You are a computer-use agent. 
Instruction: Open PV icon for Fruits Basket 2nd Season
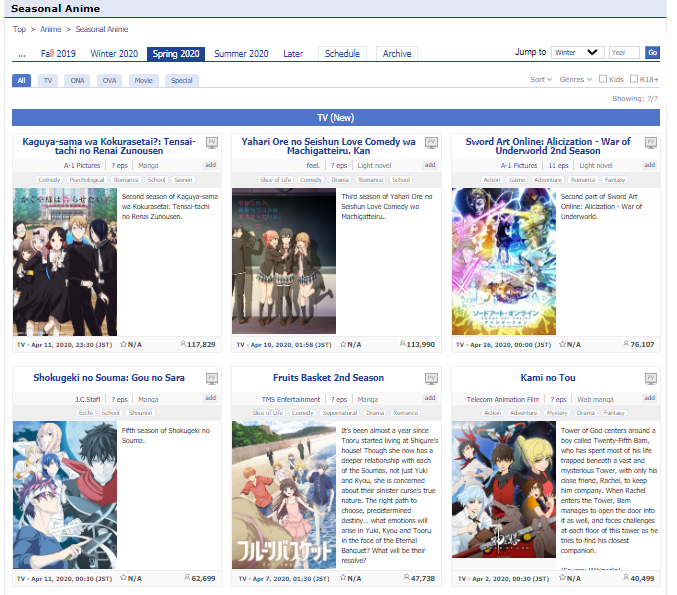coord(431,379)
